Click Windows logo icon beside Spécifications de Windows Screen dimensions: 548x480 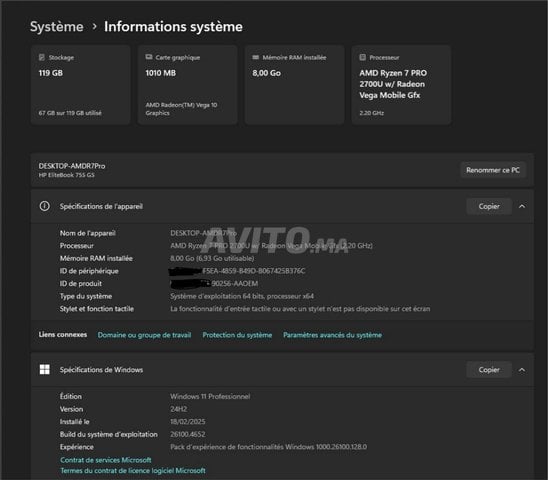45,370
